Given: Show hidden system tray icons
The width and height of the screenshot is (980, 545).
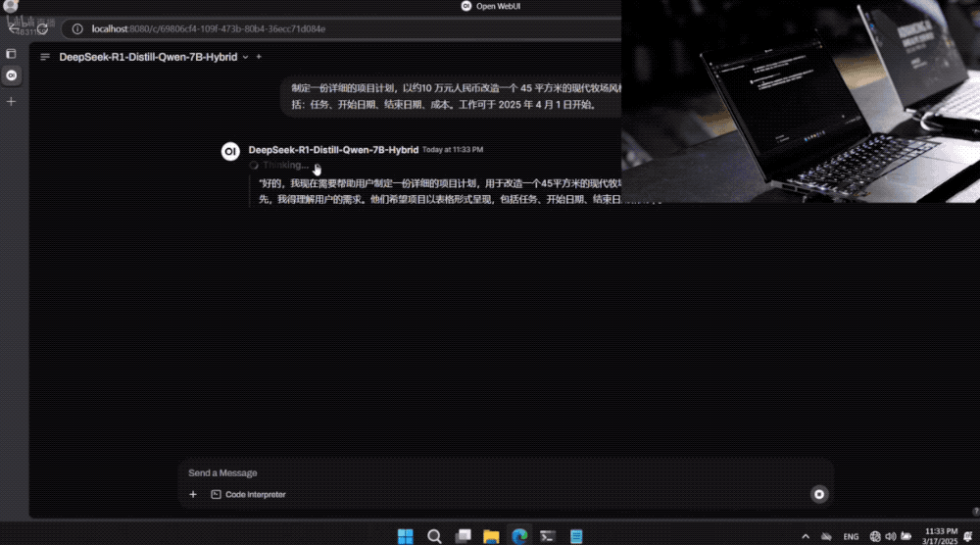Looking at the screenshot, I should pyautogui.click(x=805, y=536).
